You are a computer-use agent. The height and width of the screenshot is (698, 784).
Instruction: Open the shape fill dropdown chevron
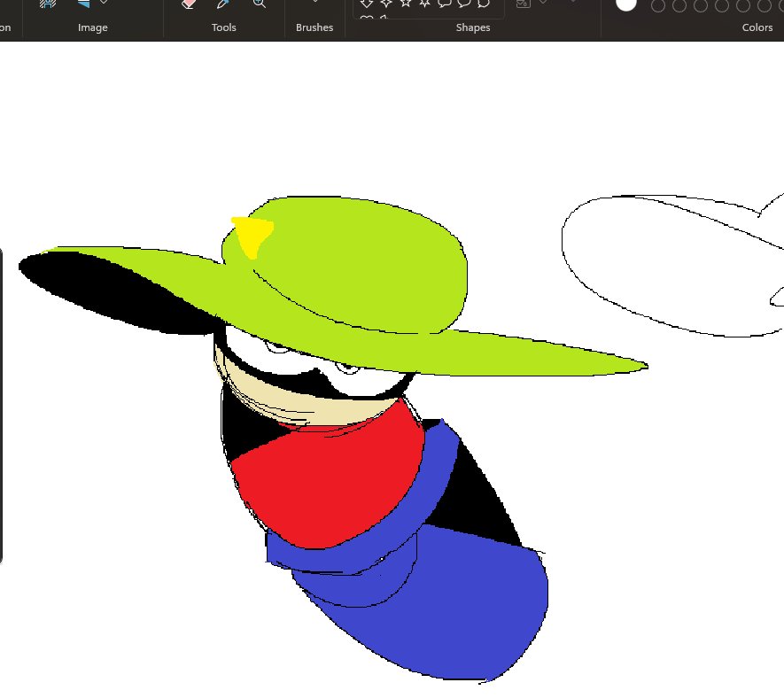tap(543, 2)
